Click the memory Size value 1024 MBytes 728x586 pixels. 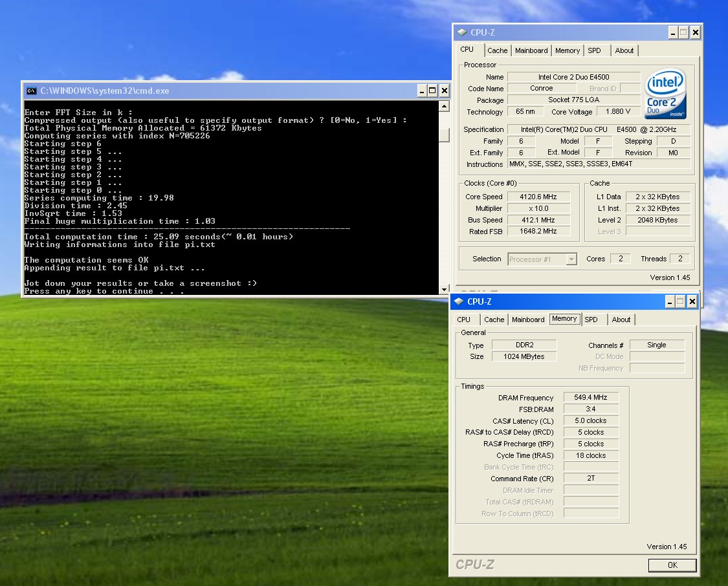(524, 356)
